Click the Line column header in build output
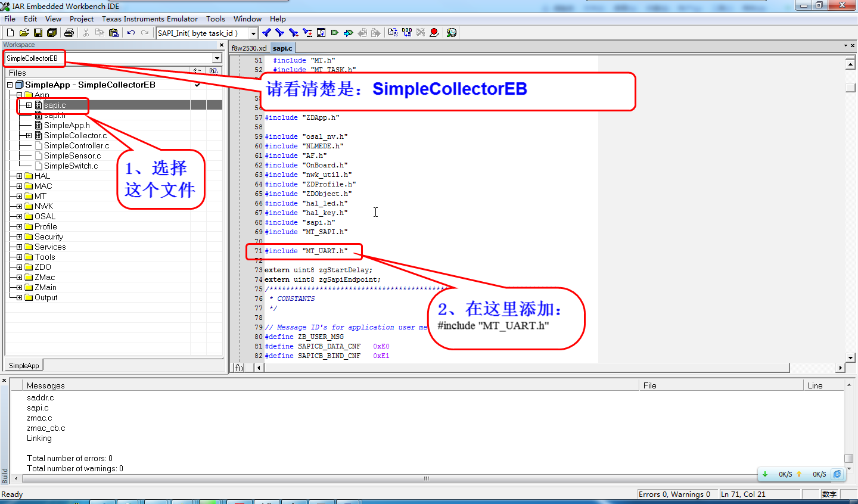 point(823,385)
